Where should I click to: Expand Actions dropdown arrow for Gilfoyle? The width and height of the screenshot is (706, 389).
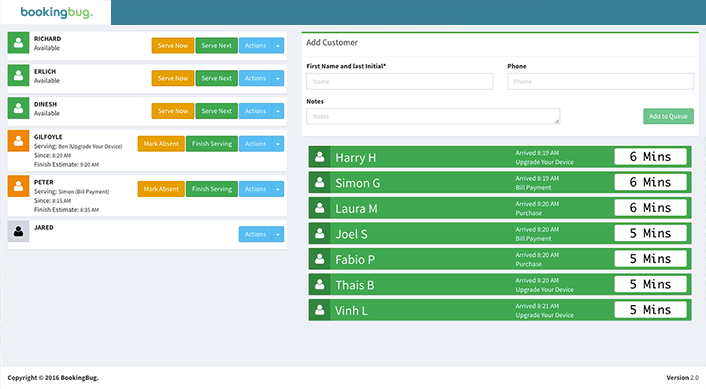278,144
